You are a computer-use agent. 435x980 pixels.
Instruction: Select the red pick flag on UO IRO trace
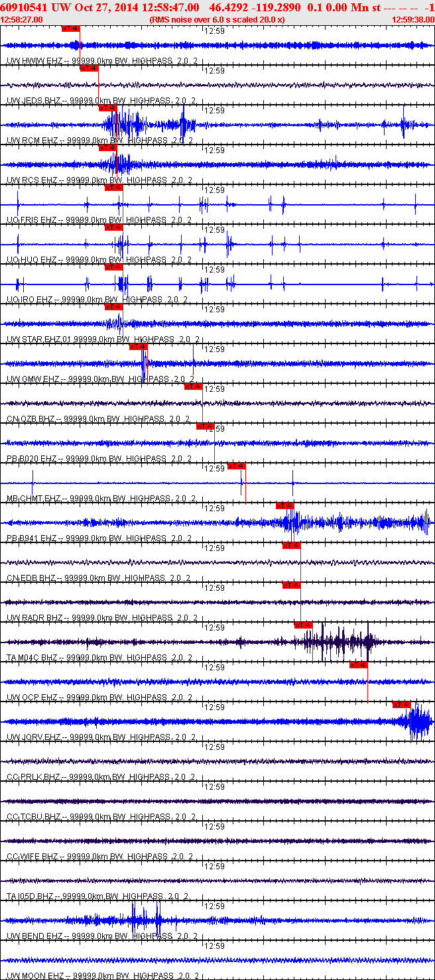[114, 267]
